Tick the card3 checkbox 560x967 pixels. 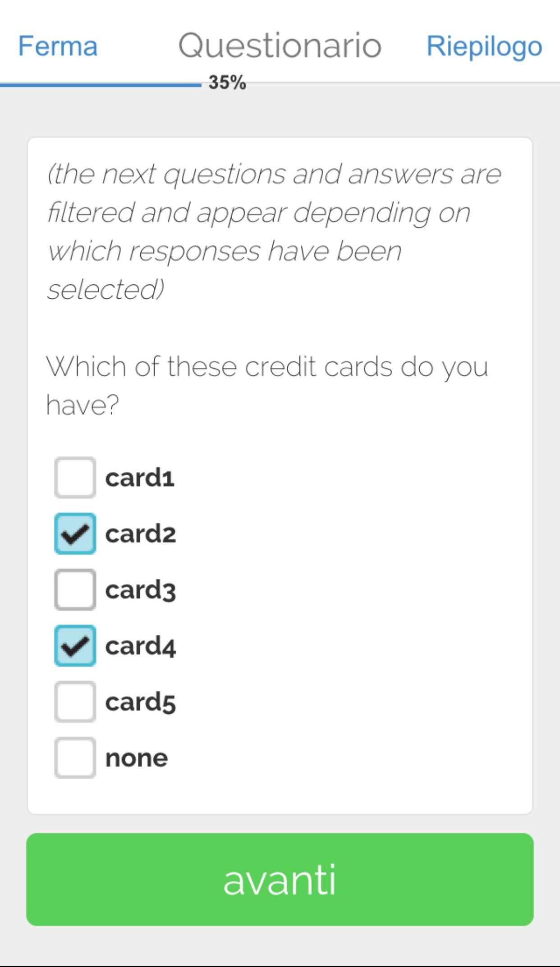(75, 589)
